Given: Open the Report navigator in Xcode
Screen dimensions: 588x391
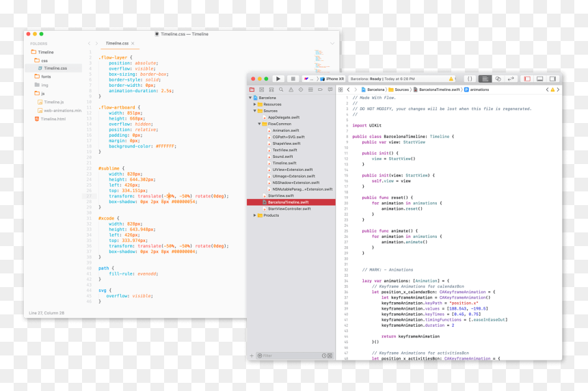Looking at the screenshot, I should (x=330, y=90).
